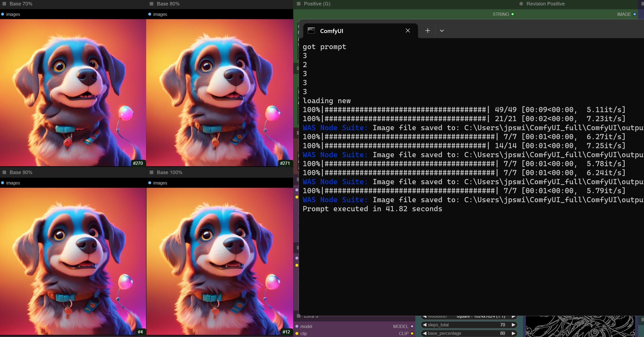Image resolution: width=644 pixels, height=337 pixels.
Task: Click the model input port on Lora node
Action: click(x=297, y=326)
